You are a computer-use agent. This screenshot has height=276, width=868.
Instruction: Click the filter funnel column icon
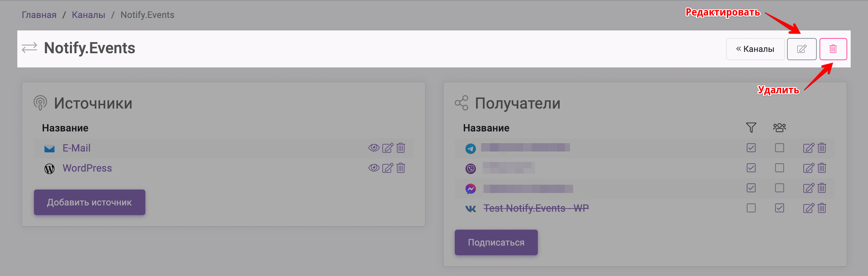point(751,128)
